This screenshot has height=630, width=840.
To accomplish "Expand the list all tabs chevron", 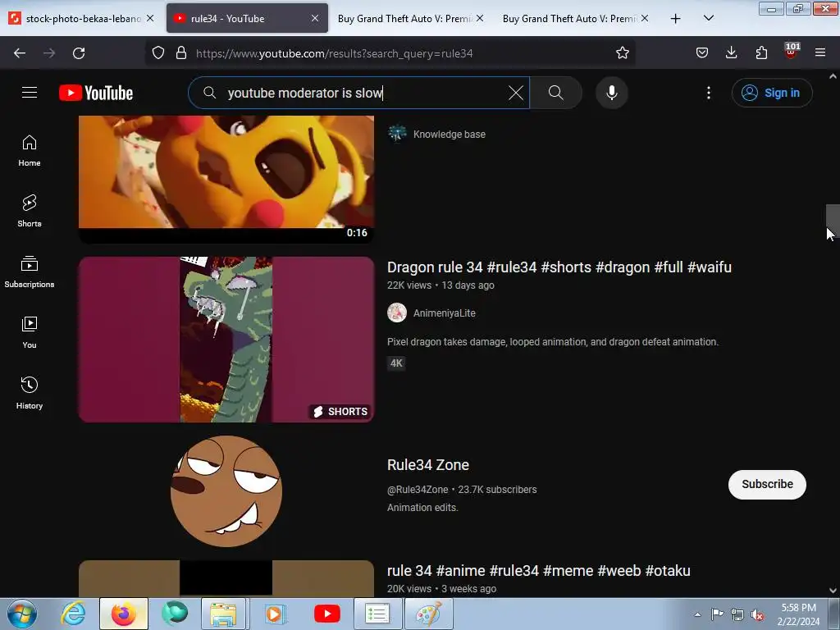I will pyautogui.click(x=708, y=19).
